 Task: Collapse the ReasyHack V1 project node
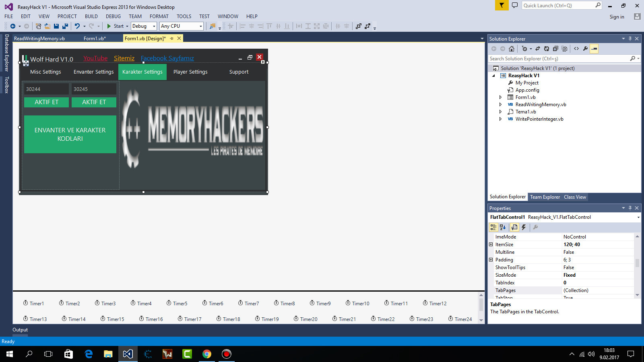click(493, 76)
